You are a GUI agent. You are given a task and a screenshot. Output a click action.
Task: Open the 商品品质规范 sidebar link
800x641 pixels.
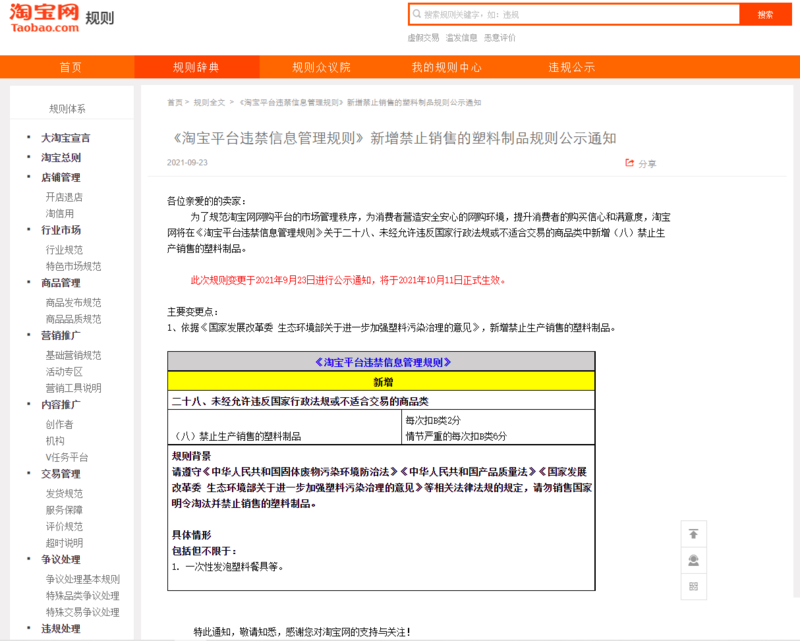73,319
